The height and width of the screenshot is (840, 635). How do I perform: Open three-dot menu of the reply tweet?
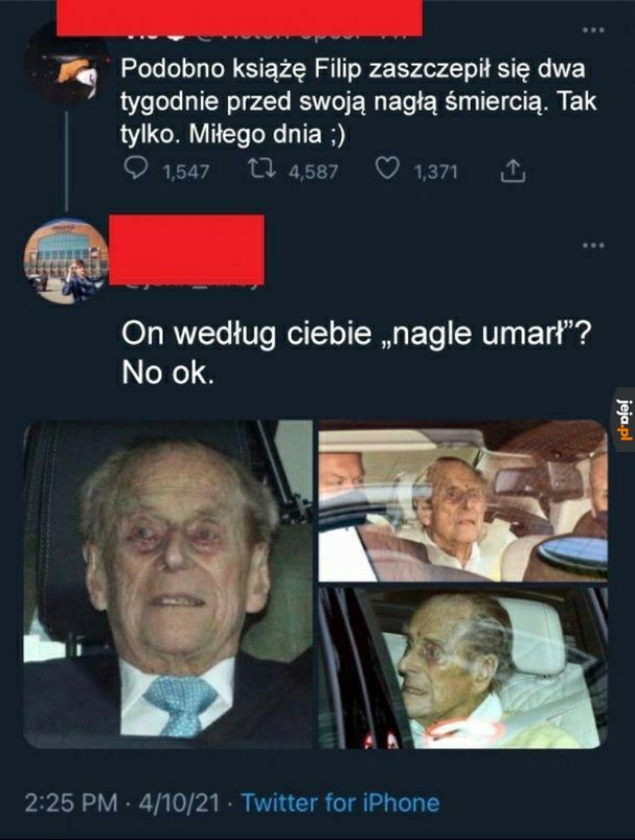point(594,244)
